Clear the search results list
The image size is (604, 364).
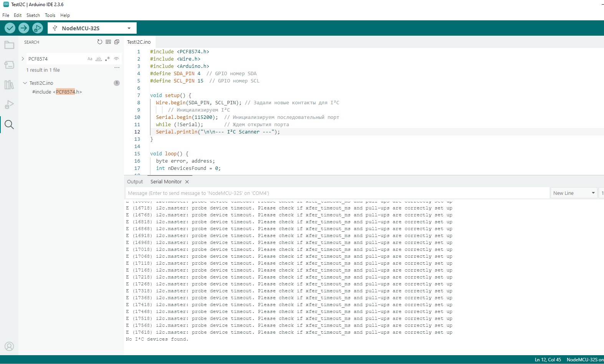tap(108, 42)
